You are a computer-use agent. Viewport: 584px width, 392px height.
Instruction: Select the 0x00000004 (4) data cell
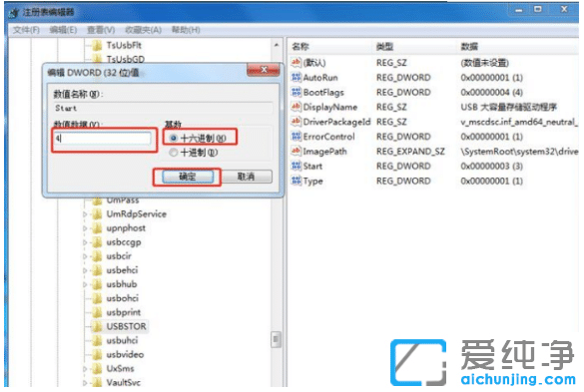point(491,92)
